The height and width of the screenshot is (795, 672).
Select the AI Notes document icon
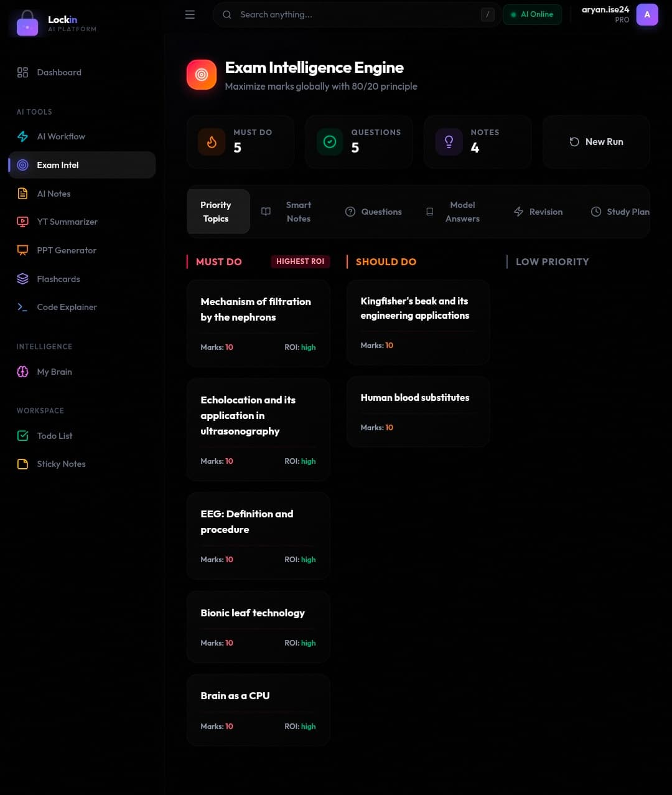[x=22, y=194]
